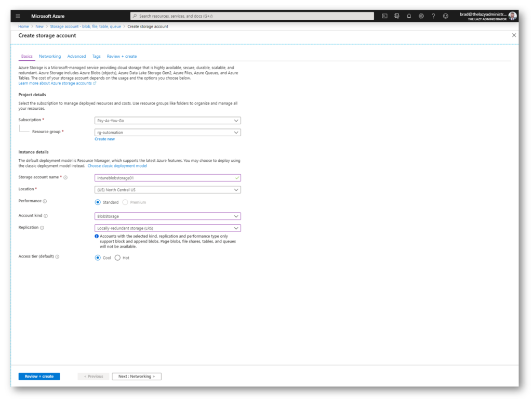The width and height of the screenshot is (532, 401).
Task: Expand the Account kind dropdown
Action: tap(168, 216)
